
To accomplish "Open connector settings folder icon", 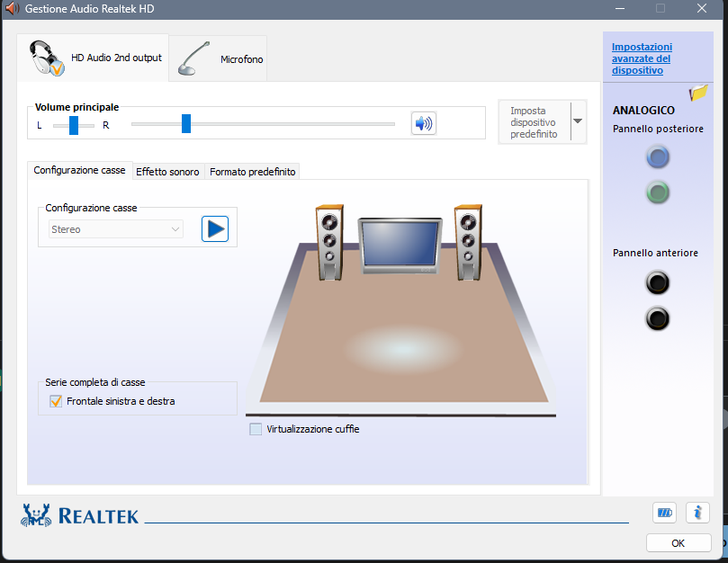I will tap(698, 93).
